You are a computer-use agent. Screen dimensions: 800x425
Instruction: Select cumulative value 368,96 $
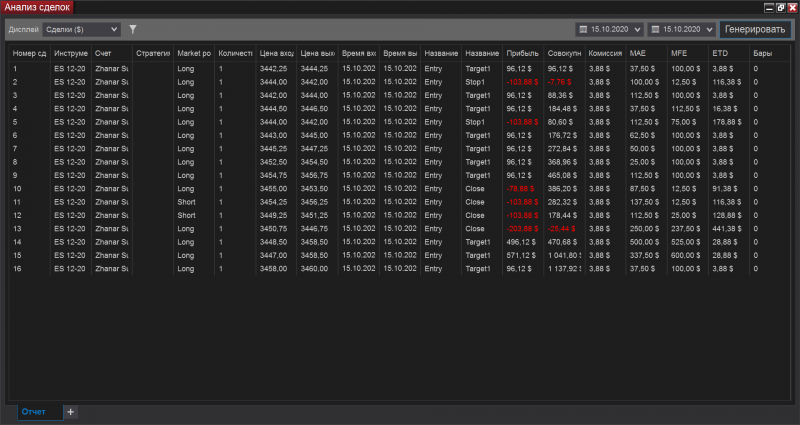(562, 162)
